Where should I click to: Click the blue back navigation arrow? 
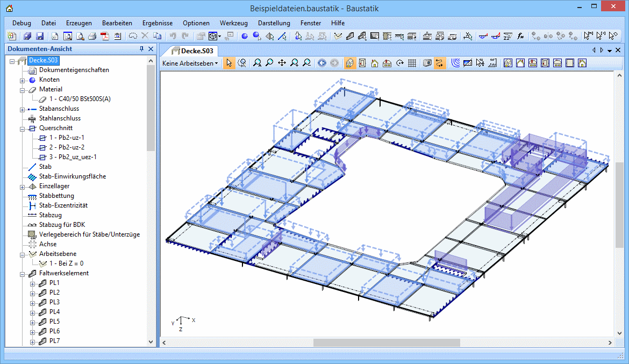[x=322, y=63]
